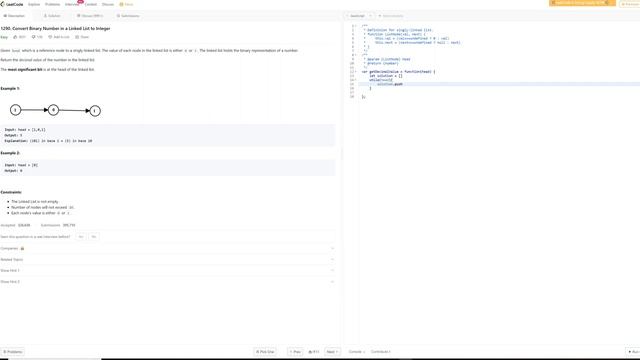Go to the Next problem
Viewport: 640px width, 360px height.
[x=332, y=351]
